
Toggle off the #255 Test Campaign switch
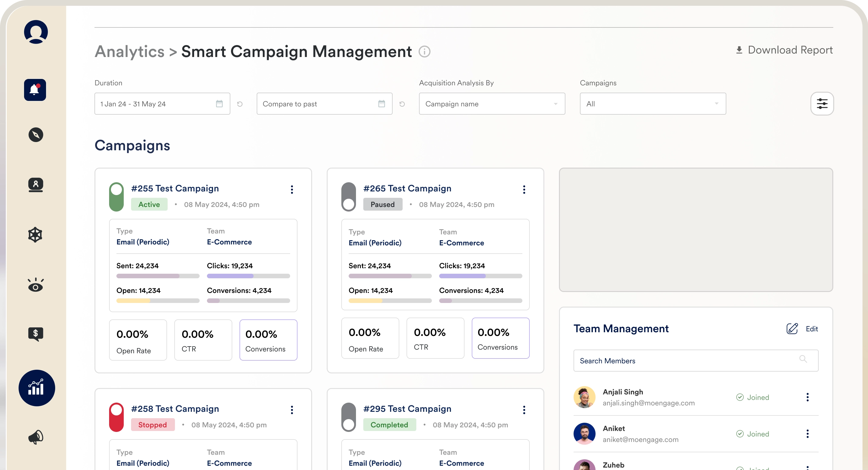click(x=117, y=197)
